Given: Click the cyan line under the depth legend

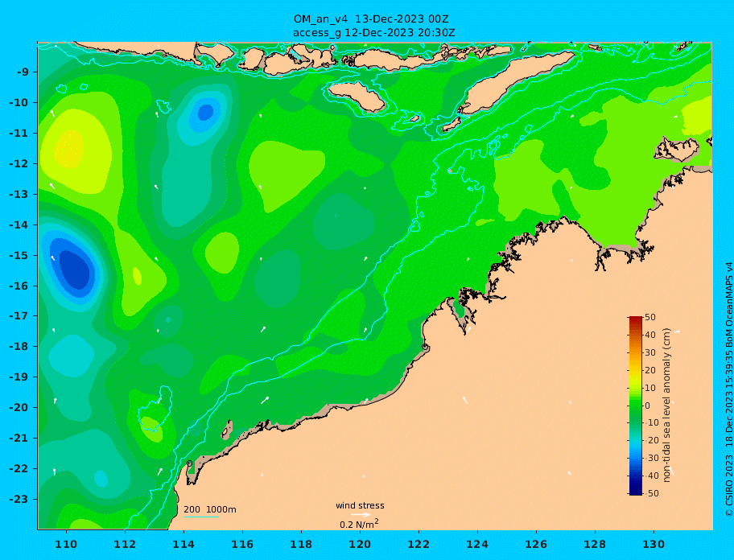Looking at the screenshot, I should click(201, 517).
